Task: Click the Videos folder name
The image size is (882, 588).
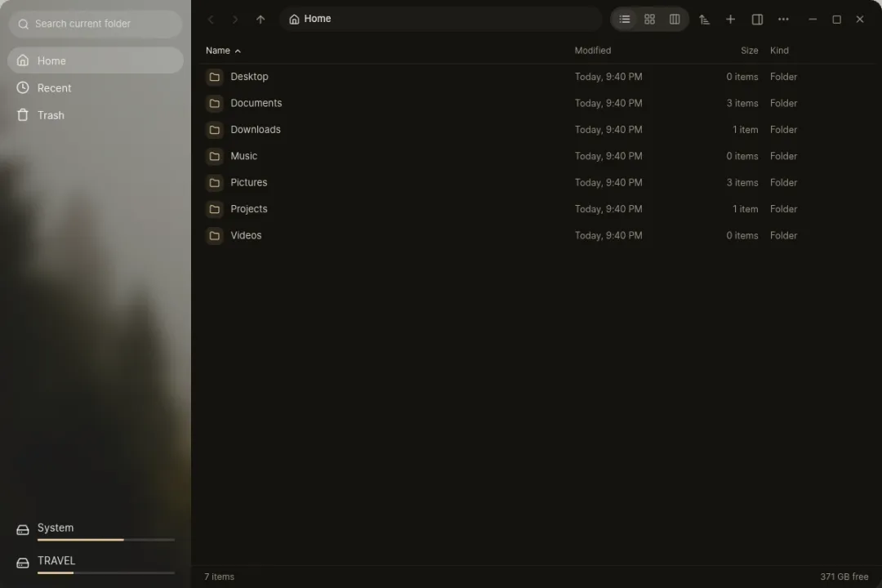Action: [246, 235]
